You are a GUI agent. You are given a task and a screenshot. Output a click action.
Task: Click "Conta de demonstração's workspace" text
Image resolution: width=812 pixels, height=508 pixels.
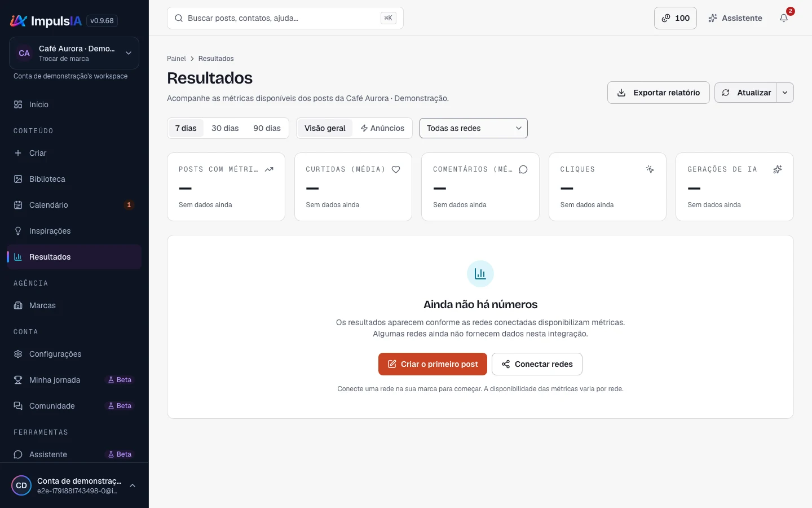70,76
